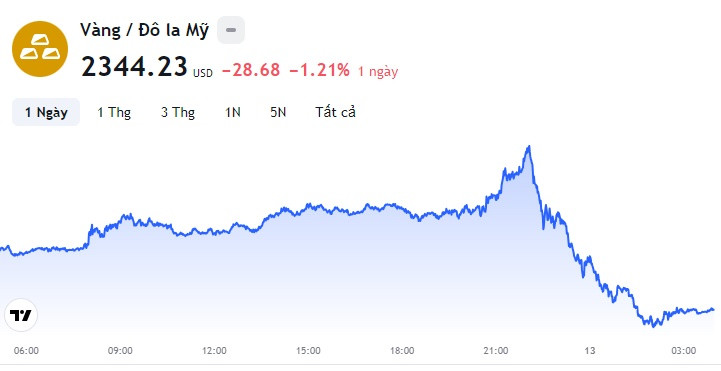Screen dimensions: 721x371
Task: Show the Tất cả full history
Action: [335, 112]
